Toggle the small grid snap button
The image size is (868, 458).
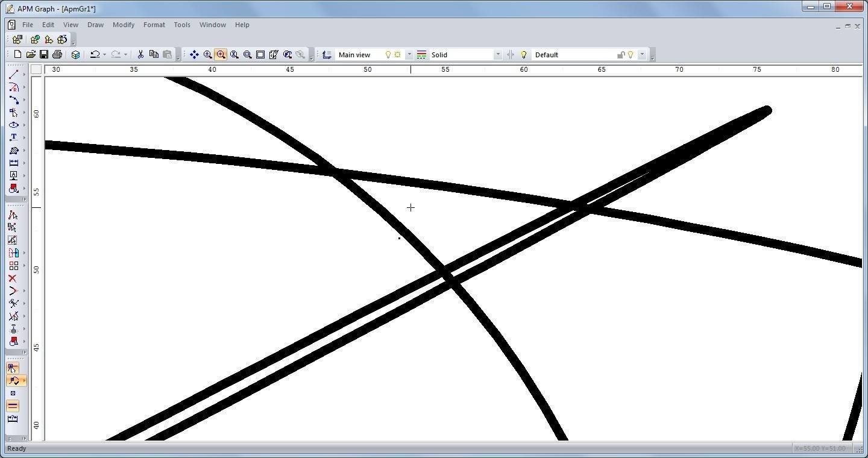pyautogui.click(x=13, y=393)
